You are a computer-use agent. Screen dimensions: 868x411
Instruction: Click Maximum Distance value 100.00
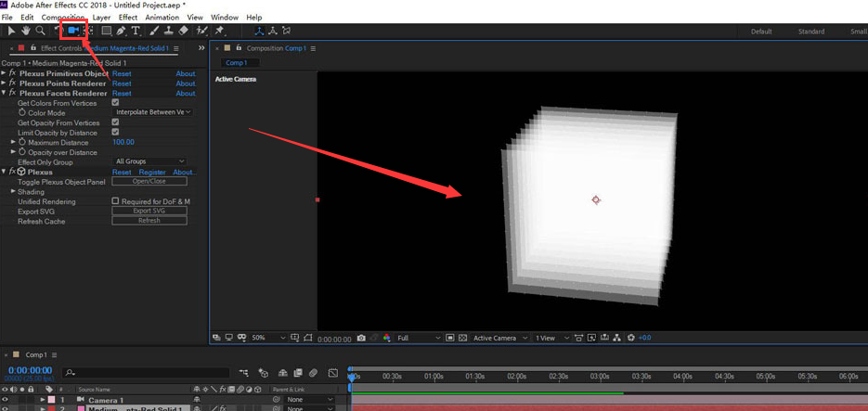(x=123, y=142)
